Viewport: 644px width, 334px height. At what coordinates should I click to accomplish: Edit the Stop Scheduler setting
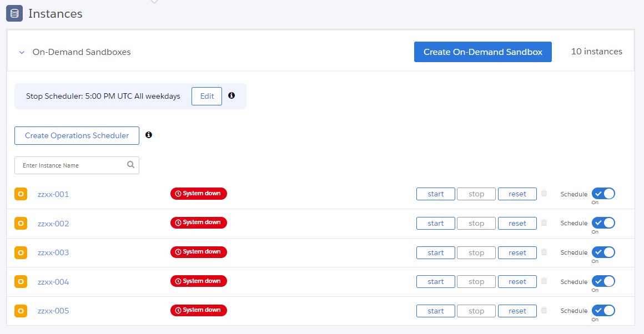click(x=207, y=96)
